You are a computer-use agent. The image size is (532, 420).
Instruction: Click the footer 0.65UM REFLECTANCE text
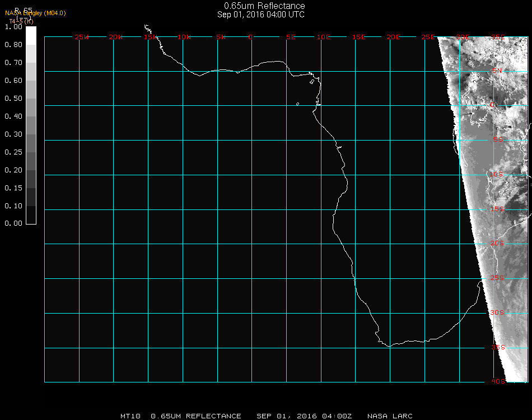[196, 416]
